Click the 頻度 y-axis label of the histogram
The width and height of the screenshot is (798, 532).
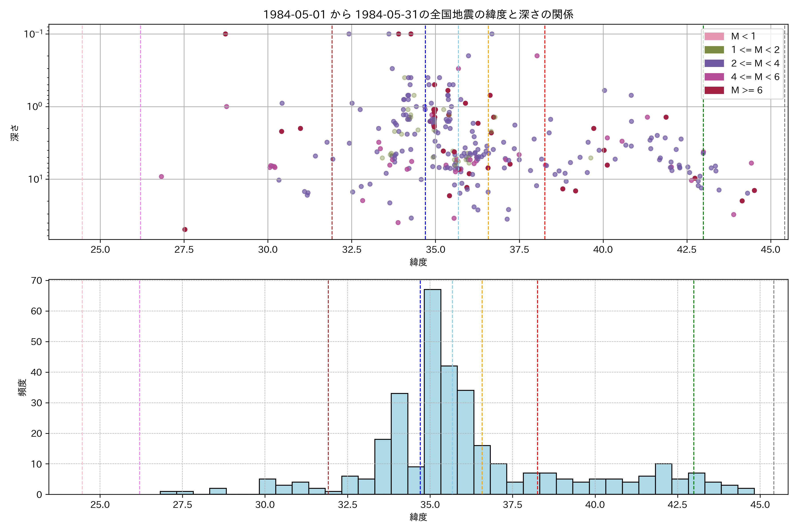[x=22, y=387]
